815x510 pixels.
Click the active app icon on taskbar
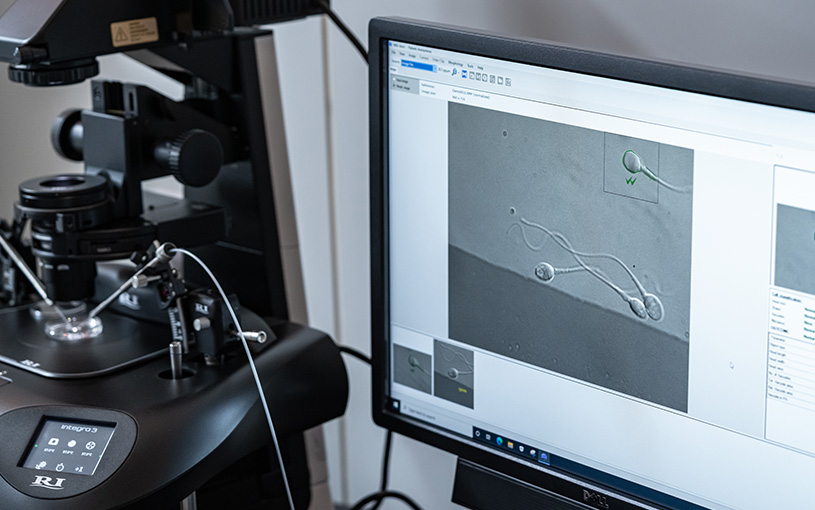544,456
